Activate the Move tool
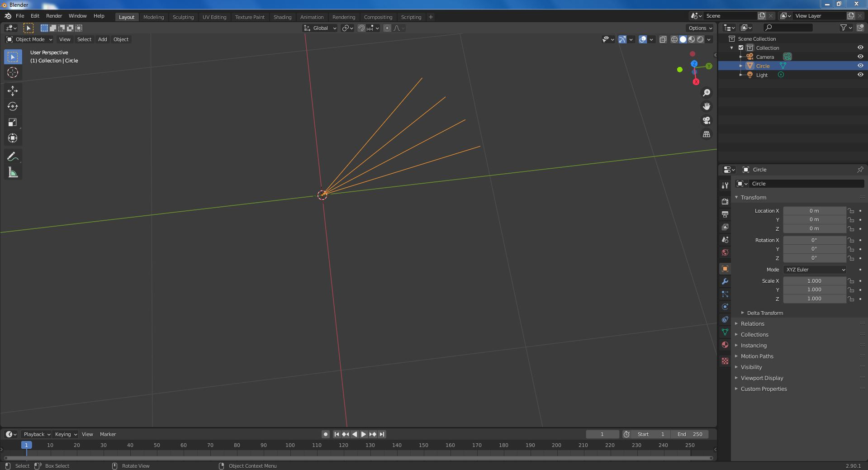 (x=13, y=91)
